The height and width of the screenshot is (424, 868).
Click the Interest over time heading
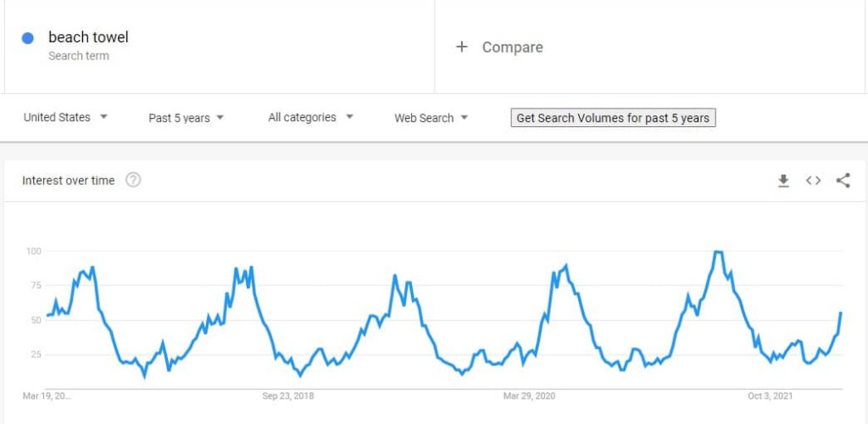point(69,181)
